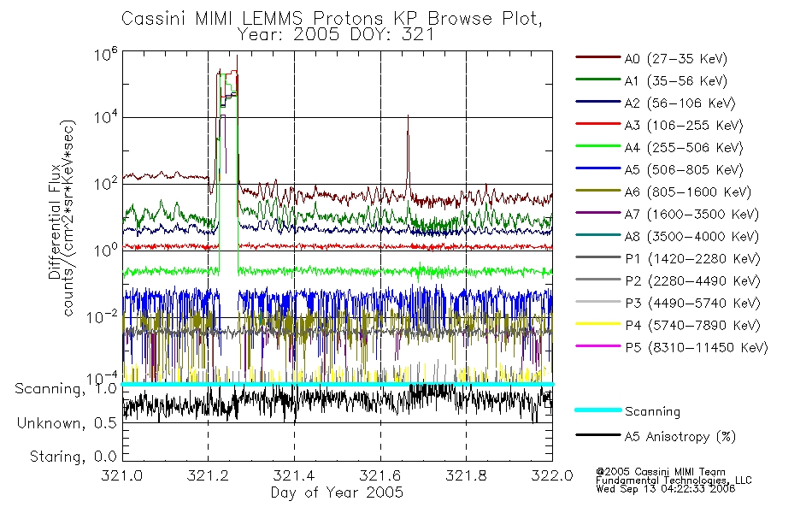Click the A0 spike peak near 321.66
Image resolution: width=812 pixels, height=513 pixels.
pos(408,116)
